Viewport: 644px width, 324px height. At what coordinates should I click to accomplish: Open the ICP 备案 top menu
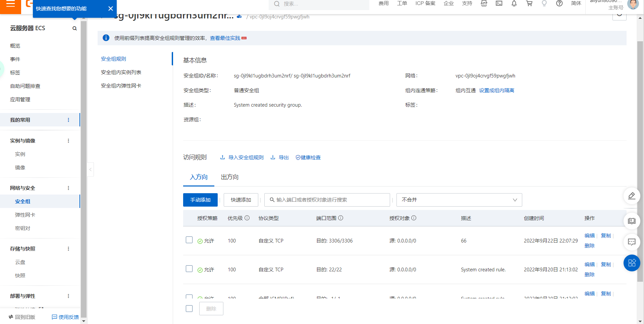point(425,3)
